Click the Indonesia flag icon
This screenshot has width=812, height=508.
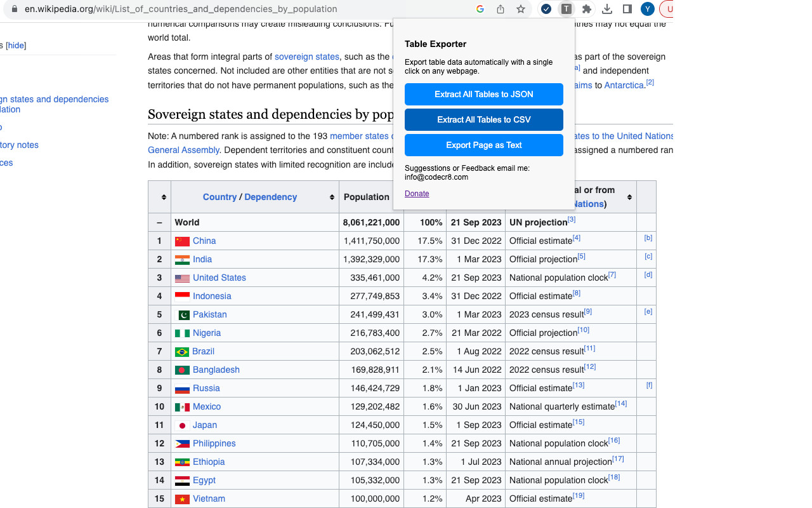(182, 297)
